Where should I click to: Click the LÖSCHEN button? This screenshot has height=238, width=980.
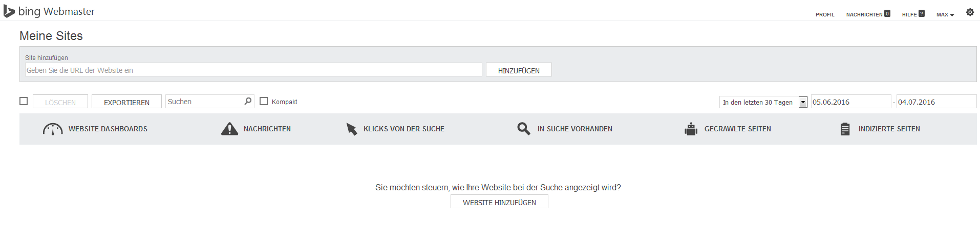pyautogui.click(x=60, y=102)
